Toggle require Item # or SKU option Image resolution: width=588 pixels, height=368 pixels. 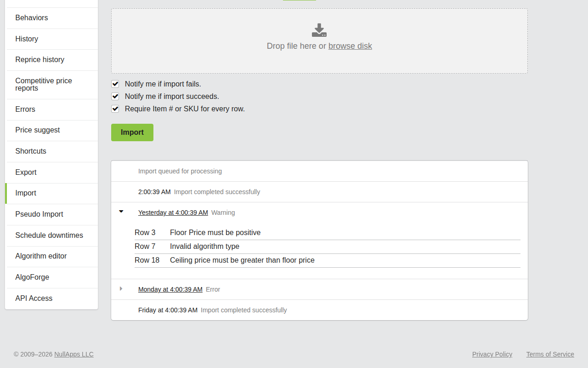115,109
